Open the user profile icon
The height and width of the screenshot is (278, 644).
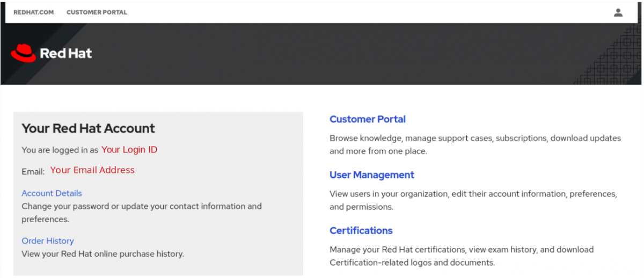point(618,12)
